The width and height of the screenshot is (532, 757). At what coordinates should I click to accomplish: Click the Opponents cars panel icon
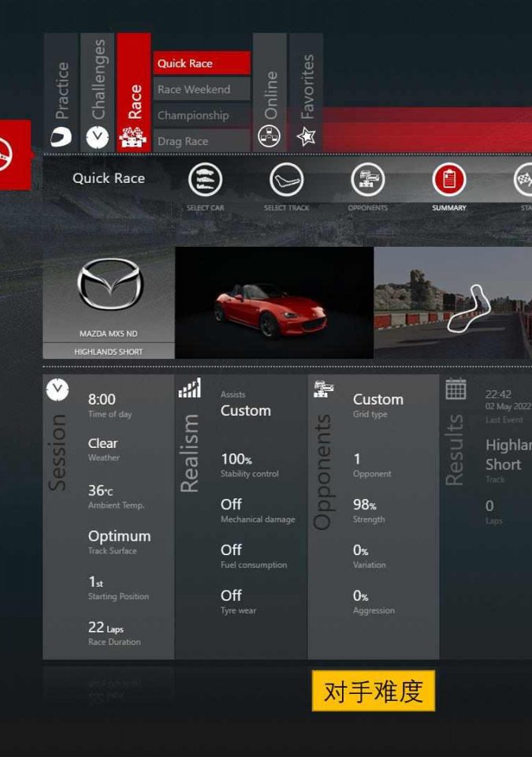click(323, 389)
